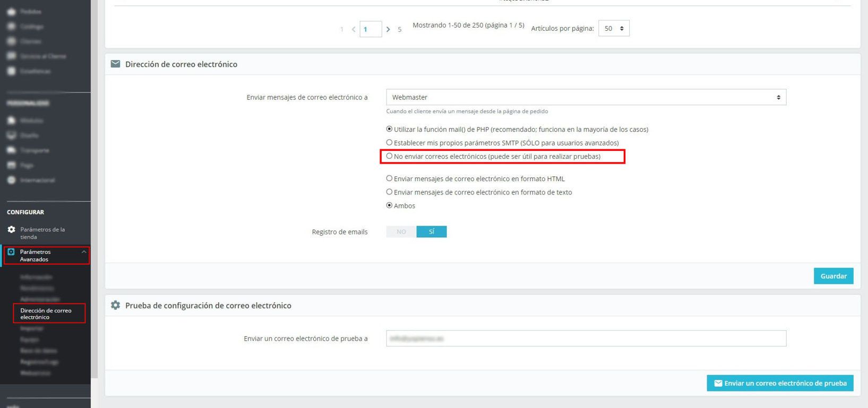Open Transporte via its truck icon
This screenshot has height=408, width=868.
11,150
